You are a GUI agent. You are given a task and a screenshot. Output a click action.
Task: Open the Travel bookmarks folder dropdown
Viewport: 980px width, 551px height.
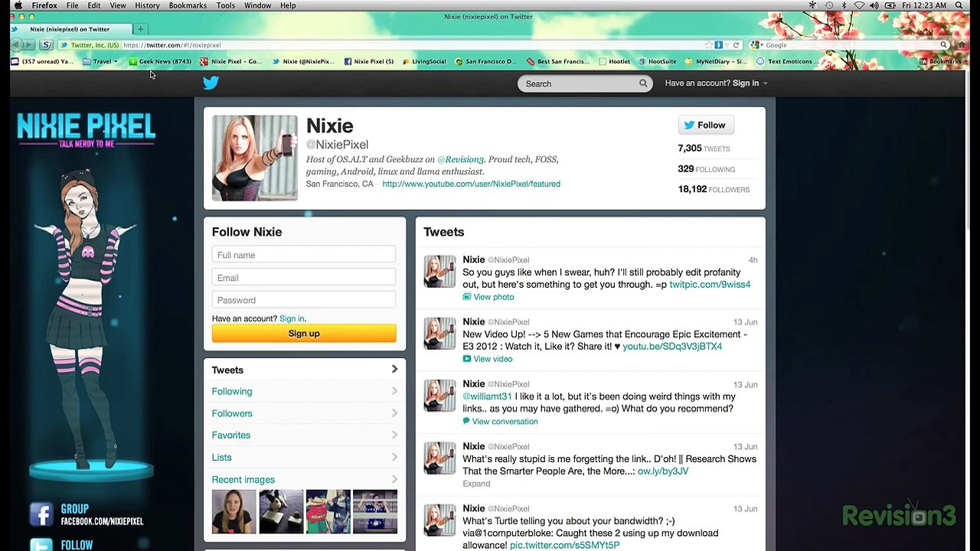101,61
